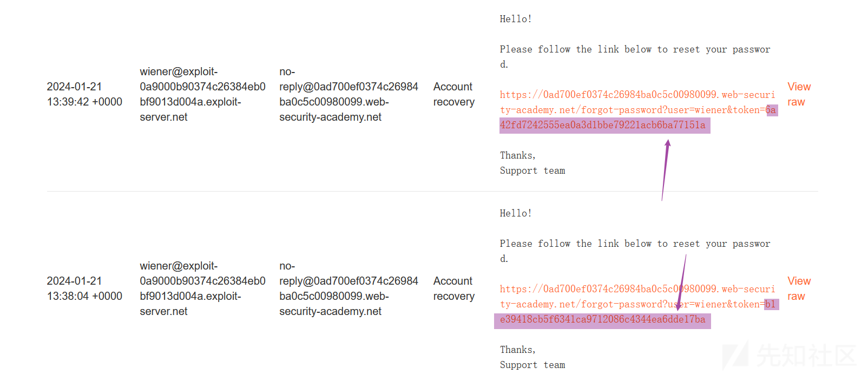Click the Support team signature in top email

[x=532, y=170]
